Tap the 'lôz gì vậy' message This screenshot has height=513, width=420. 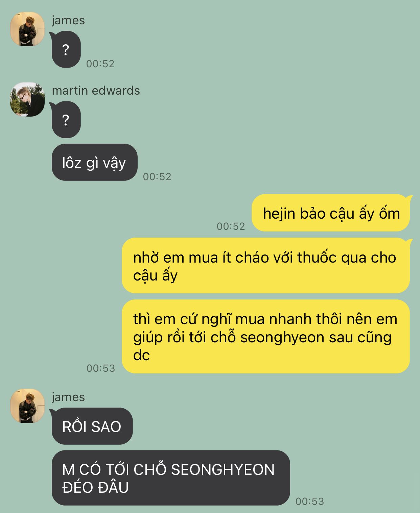[x=94, y=163]
